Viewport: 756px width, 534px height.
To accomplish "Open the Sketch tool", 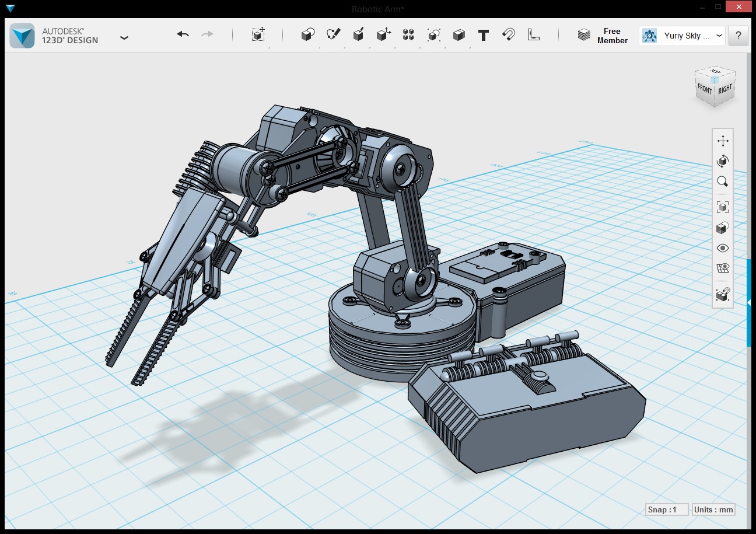I will [x=333, y=35].
